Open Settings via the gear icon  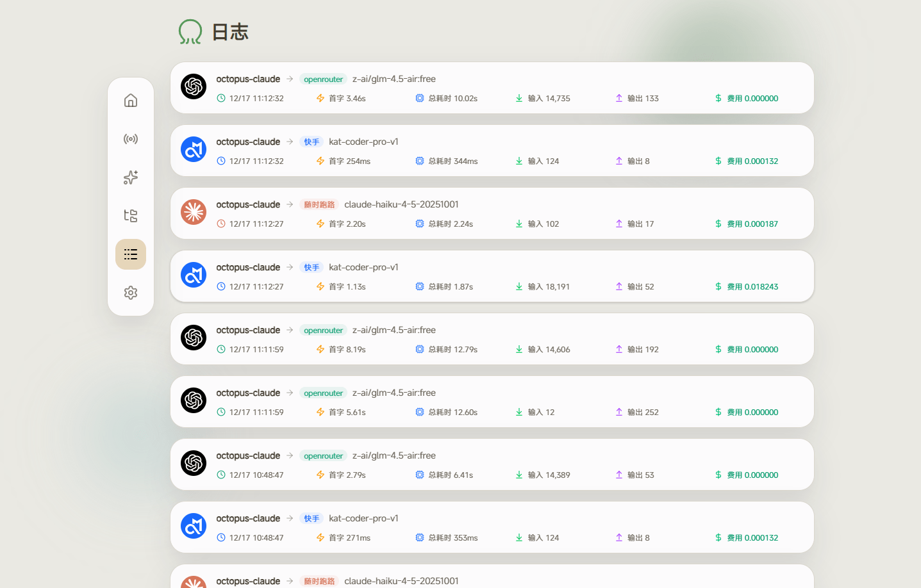131,293
